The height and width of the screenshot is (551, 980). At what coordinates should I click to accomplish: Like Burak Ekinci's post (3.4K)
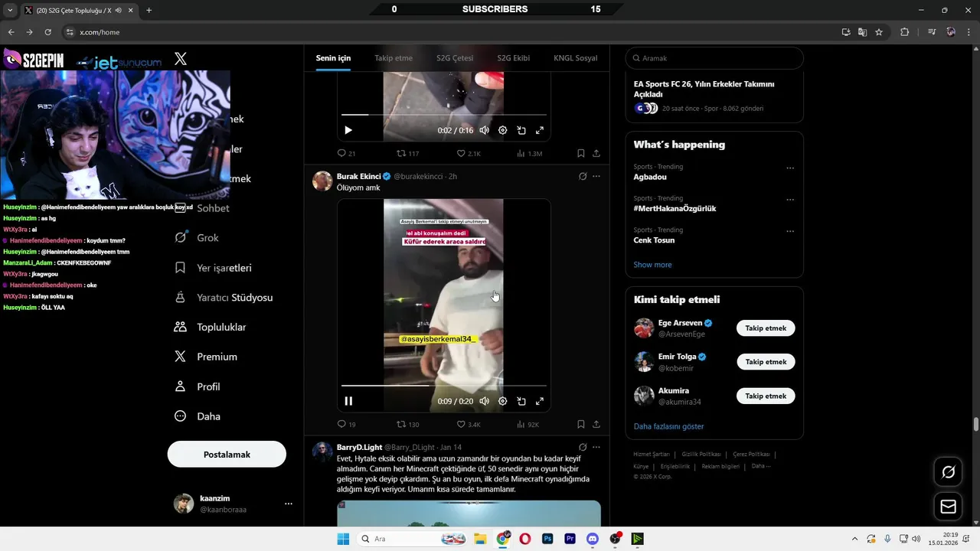coord(469,424)
